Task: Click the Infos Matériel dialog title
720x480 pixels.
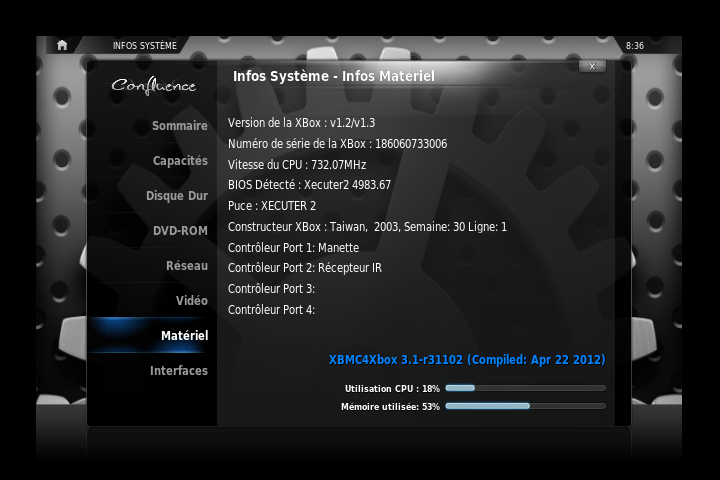Action: tap(334, 76)
